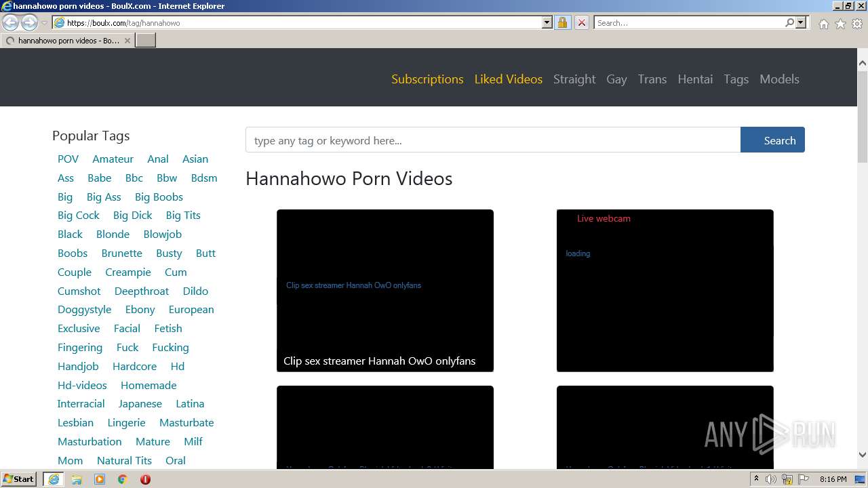The image size is (868, 488).
Task: Click the red Opera taskbar icon
Action: [145, 479]
